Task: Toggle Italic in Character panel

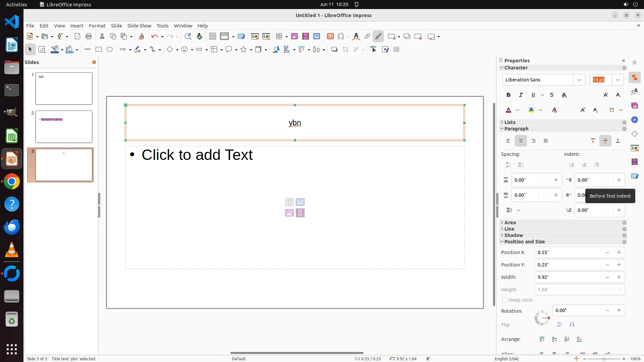Action: click(521, 95)
